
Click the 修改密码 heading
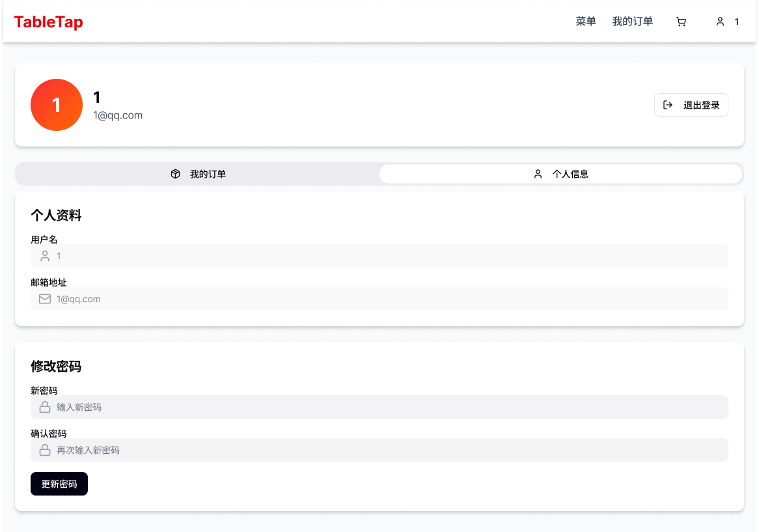click(56, 367)
